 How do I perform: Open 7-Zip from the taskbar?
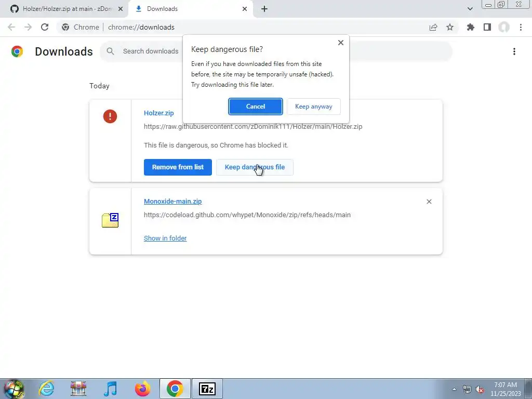point(207,389)
